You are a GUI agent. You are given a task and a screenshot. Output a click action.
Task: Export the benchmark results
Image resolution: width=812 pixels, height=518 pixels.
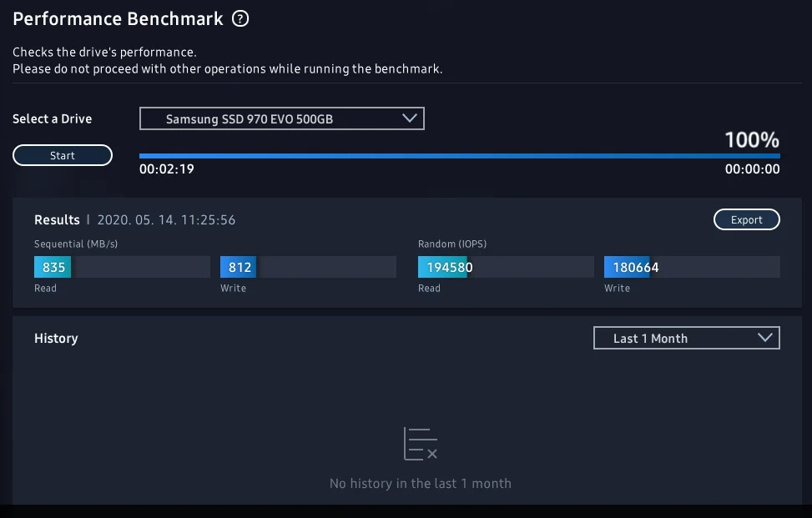point(746,220)
